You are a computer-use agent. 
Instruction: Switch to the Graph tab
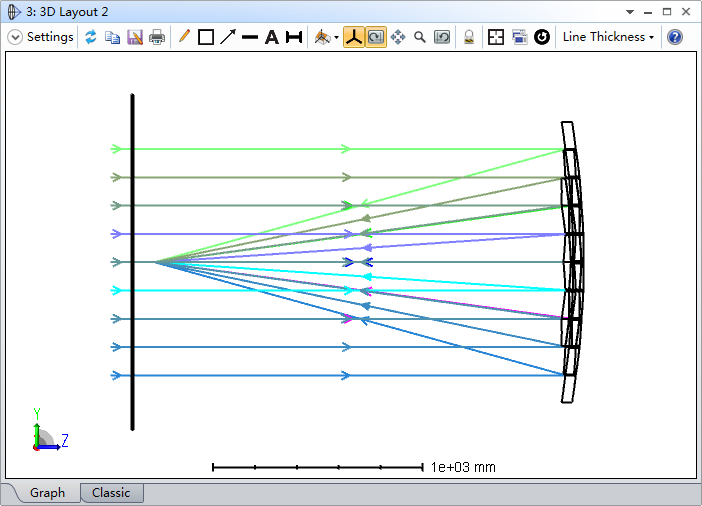47,493
